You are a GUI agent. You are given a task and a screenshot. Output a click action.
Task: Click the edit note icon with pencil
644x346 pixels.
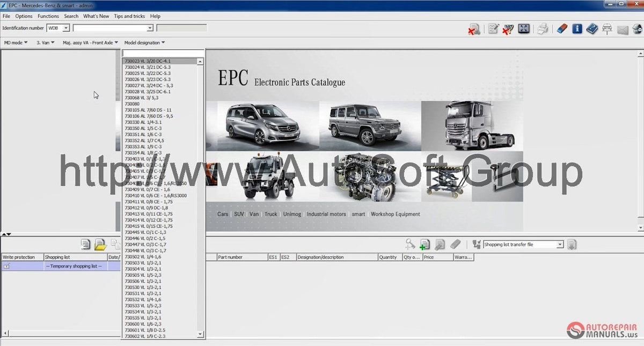[493, 28]
